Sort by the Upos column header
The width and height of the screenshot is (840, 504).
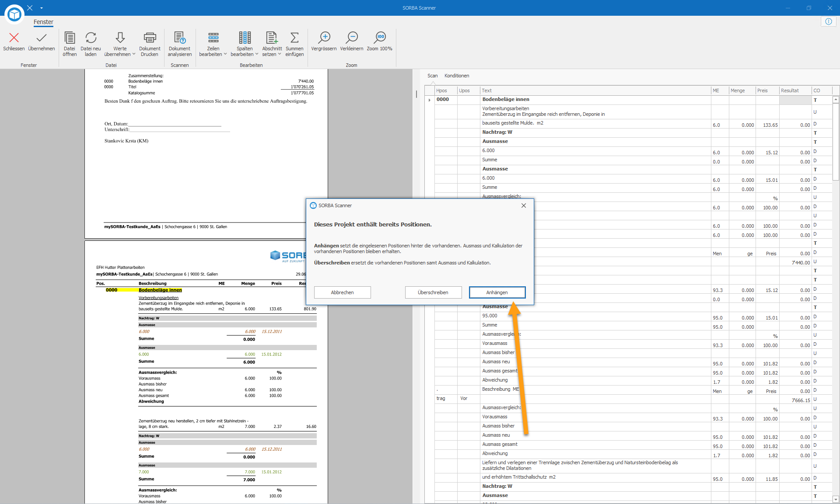(469, 90)
